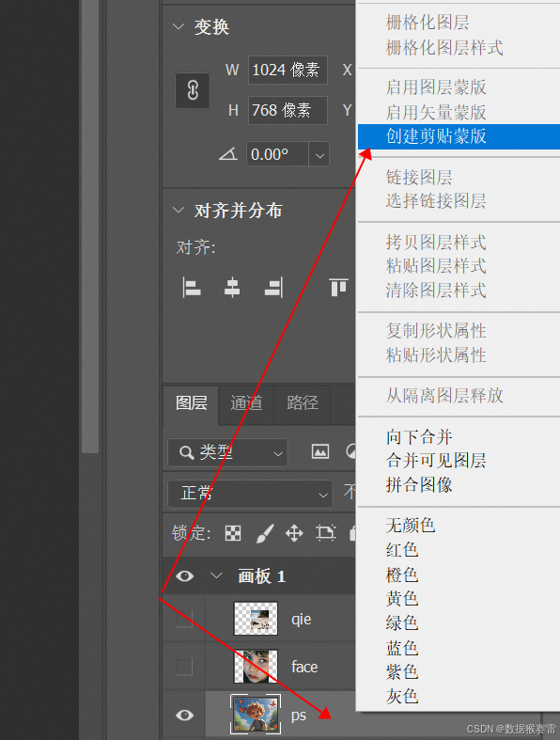Choose 合并可见图层 menu item
This screenshot has height=740, width=560.
(x=436, y=461)
